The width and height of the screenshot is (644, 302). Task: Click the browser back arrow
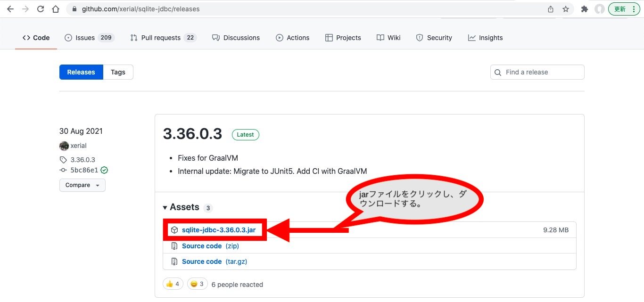pyautogui.click(x=10, y=9)
